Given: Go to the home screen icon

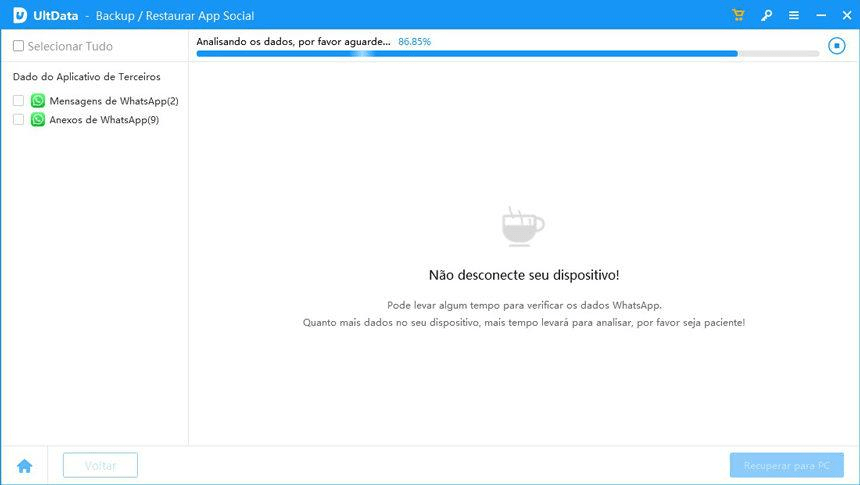Looking at the screenshot, I should point(25,466).
